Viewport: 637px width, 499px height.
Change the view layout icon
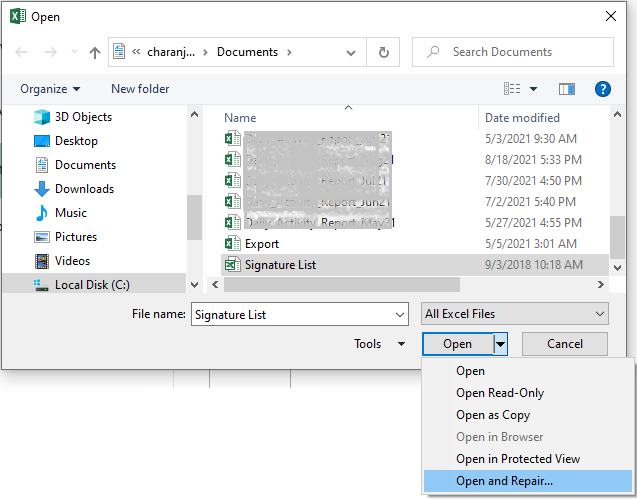512,88
